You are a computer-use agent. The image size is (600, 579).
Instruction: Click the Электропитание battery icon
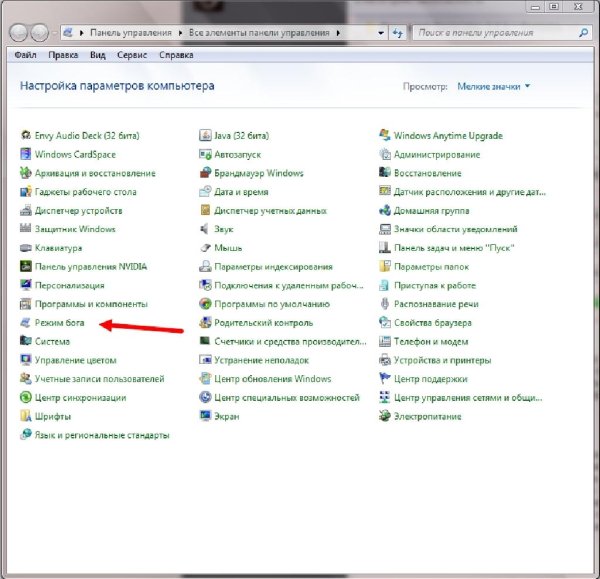(x=385, y=416)
